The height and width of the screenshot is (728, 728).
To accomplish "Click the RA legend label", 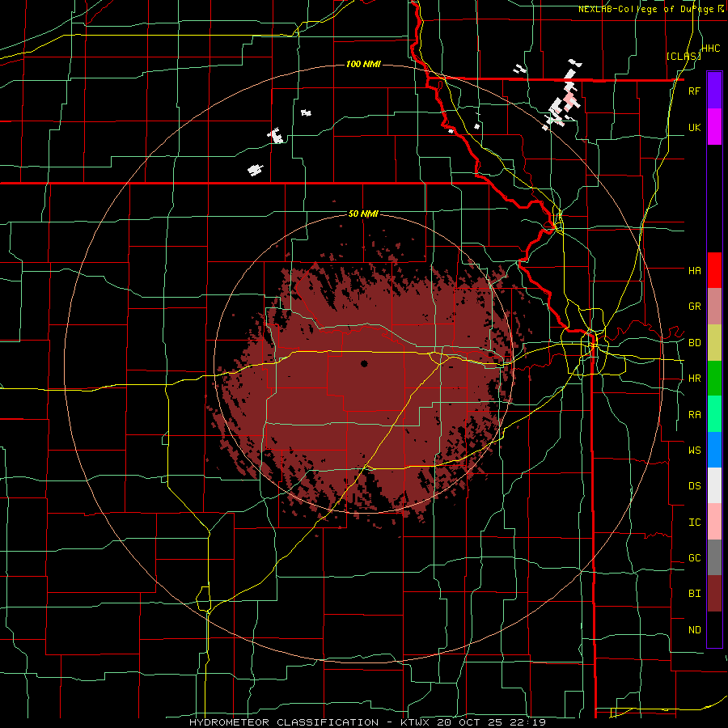I will [694, 415].
